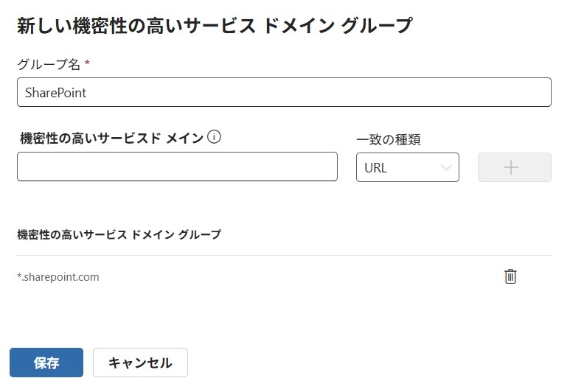
Task: Click the SharePoint text in the group name field
Action: pyautogui.click(x=55, y=93)
